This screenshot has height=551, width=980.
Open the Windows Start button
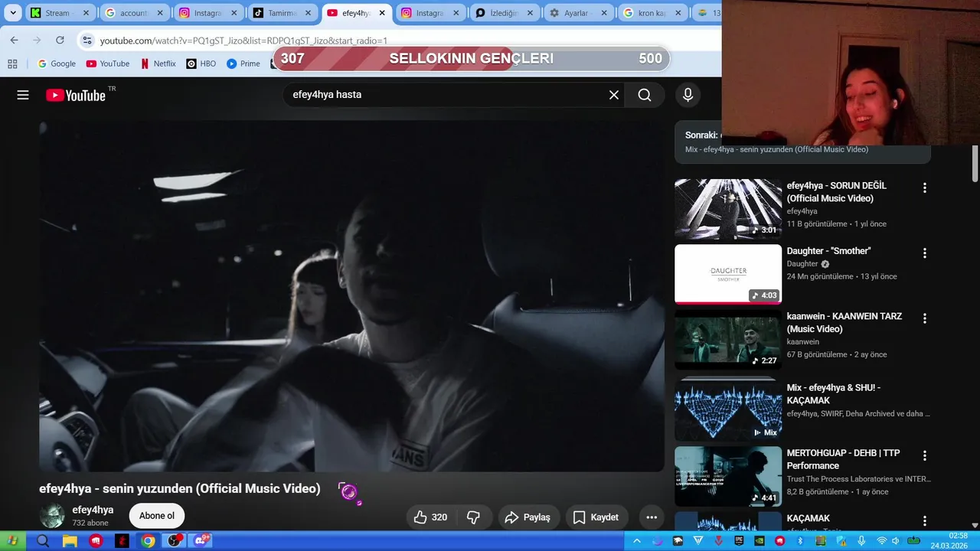tap(12, 541)
